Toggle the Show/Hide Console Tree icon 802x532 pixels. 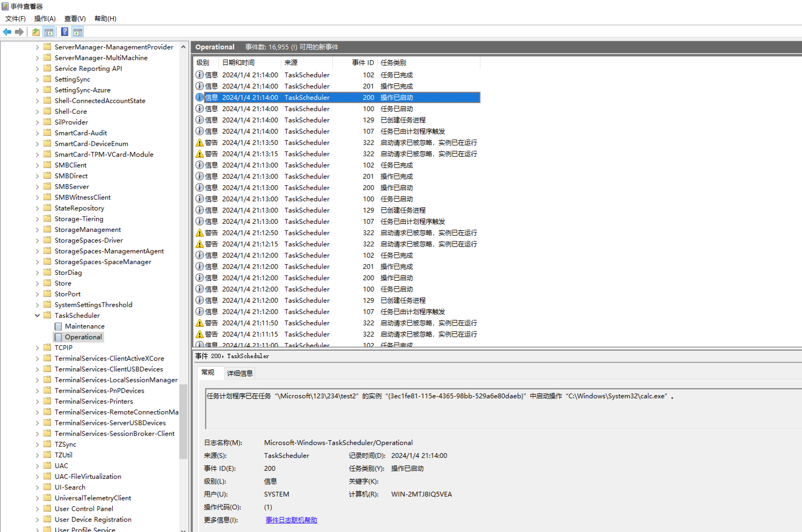(x=49, y=32)
